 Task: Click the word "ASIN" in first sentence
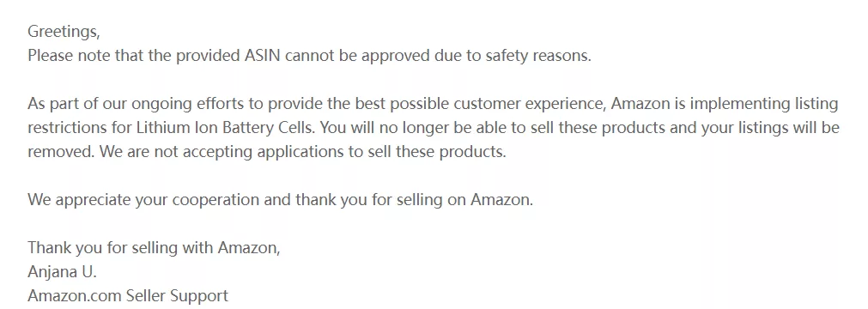coord(264,56)
